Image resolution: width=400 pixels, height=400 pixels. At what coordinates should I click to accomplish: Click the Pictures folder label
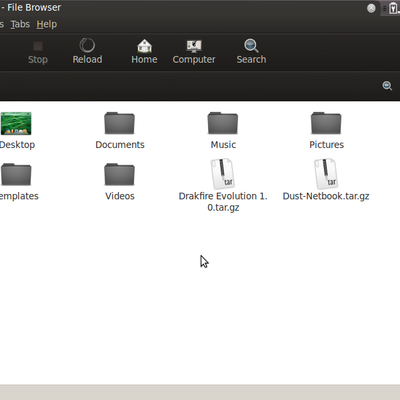coord(327,145)
